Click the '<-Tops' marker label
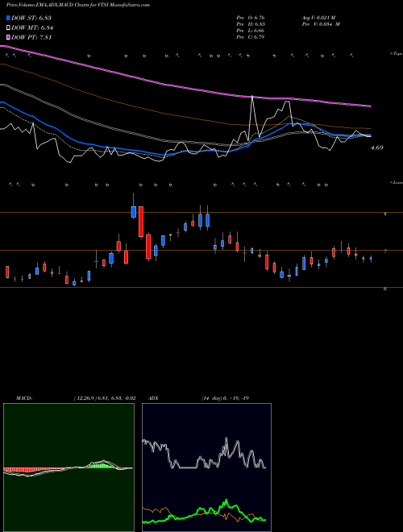This screenshot has width=403, height=532. (396, 54)
